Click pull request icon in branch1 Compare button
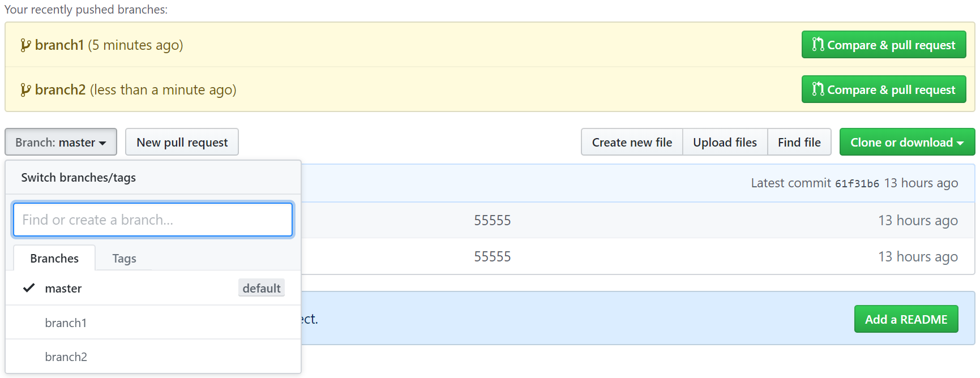Screen dimensions: 980x378 click(x=818, y=45)
